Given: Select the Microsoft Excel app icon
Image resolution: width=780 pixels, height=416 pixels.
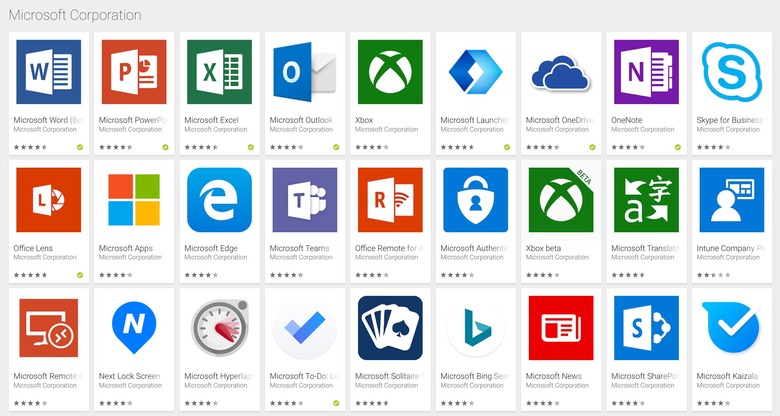Looking at the screenshot, I should [x=219, y=72].
